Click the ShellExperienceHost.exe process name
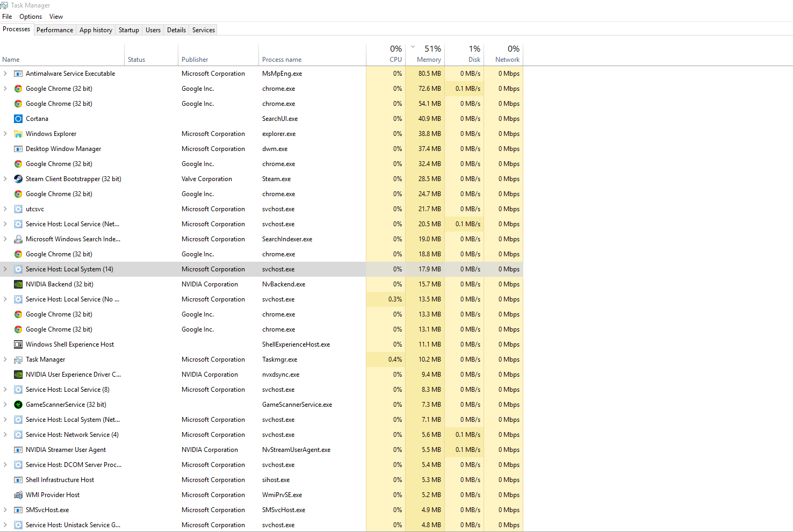This screenshot has width=793, height=532. pyautogui.click(x=296, y=344)
